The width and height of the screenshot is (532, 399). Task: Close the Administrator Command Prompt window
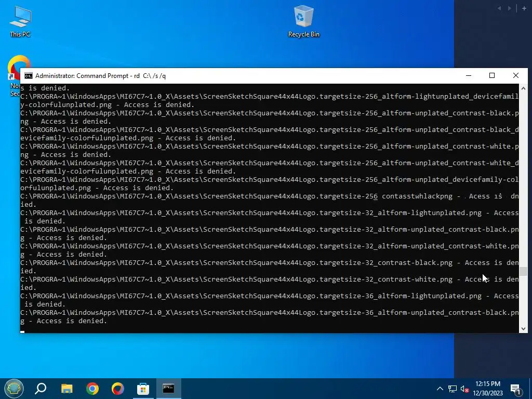coord(516,76)
